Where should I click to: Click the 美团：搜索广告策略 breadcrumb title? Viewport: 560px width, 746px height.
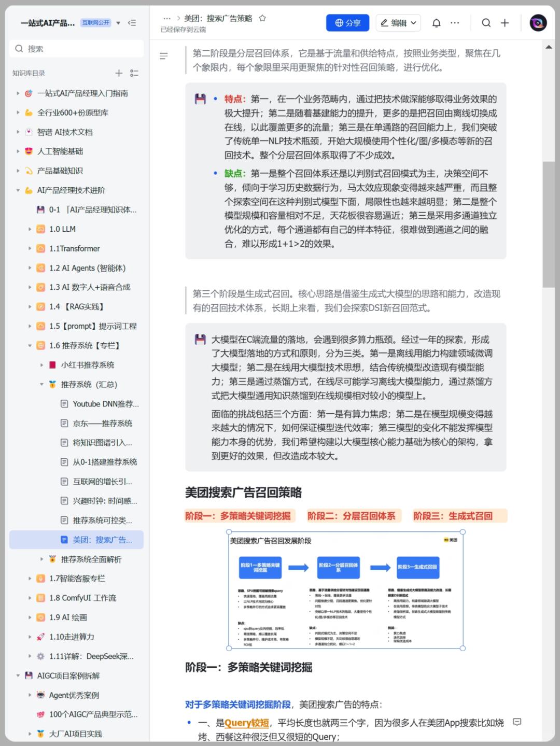[218, 18]
